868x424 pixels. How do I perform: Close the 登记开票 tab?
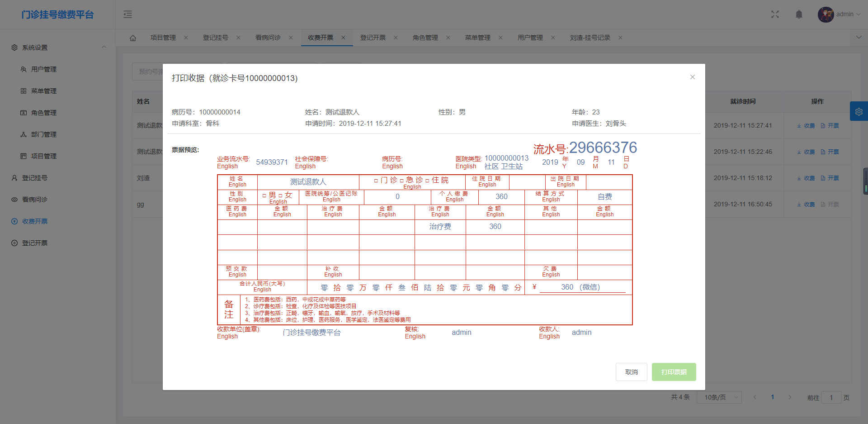pyautogui.click(x=396, y=38)
